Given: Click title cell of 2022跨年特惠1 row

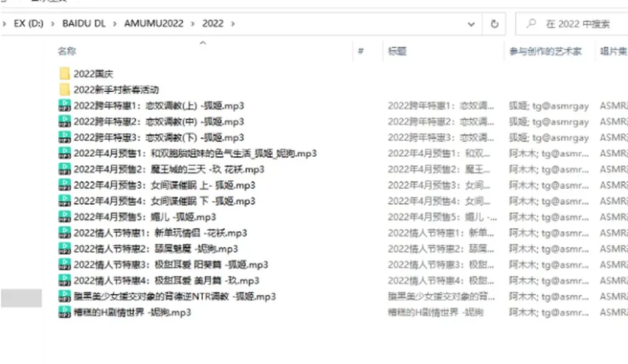Looking at the screenshot, I should point(440,106).
